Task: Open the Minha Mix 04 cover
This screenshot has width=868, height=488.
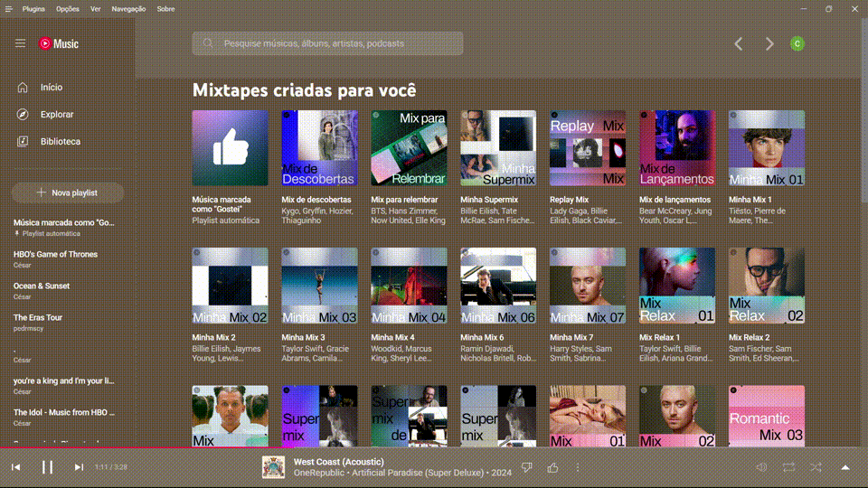Action: point(409,286)
